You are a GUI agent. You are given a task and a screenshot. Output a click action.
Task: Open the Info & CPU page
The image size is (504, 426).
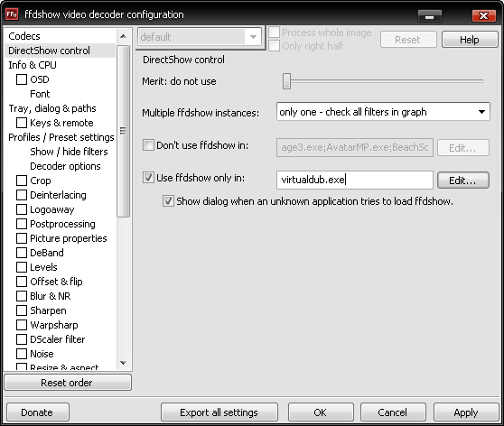33,65
